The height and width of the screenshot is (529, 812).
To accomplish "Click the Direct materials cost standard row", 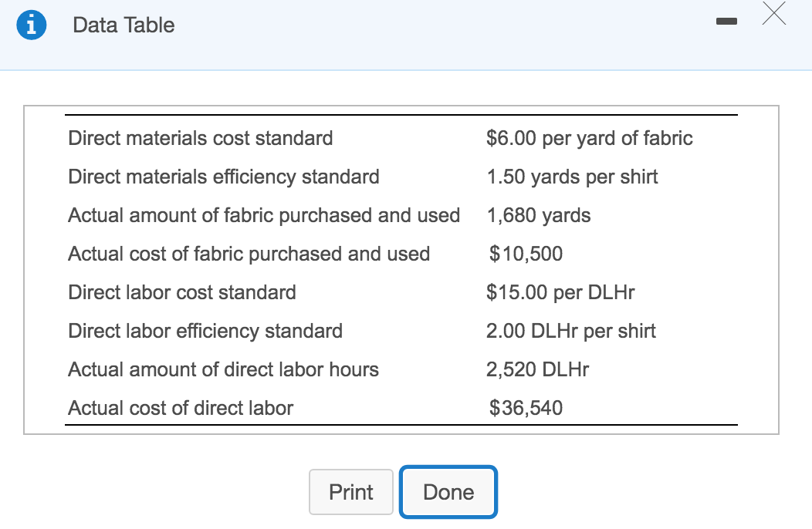I will (x=200, y=138).
